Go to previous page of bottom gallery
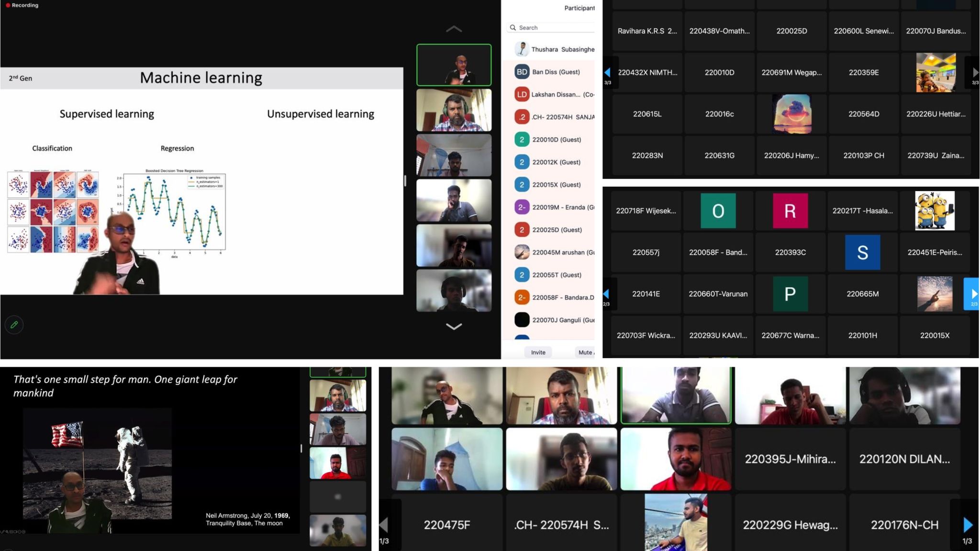Screen dimensions: 980x551 tap(384, 525)
